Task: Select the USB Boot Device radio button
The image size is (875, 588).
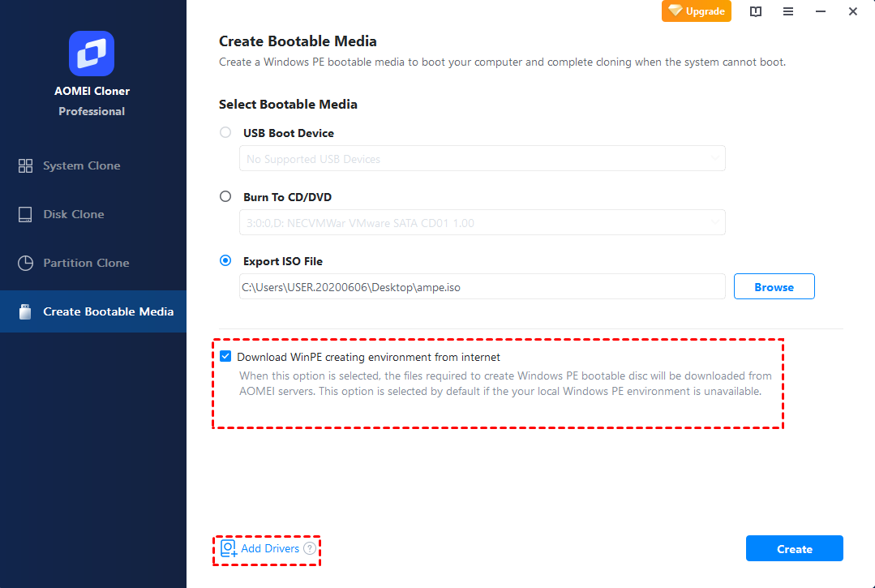Action: (225, 132)
